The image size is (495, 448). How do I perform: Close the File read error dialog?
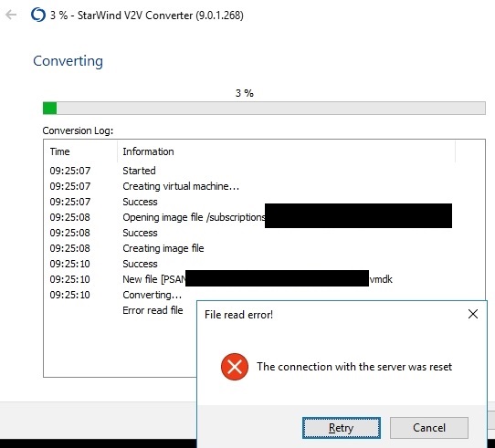(472, 314)
